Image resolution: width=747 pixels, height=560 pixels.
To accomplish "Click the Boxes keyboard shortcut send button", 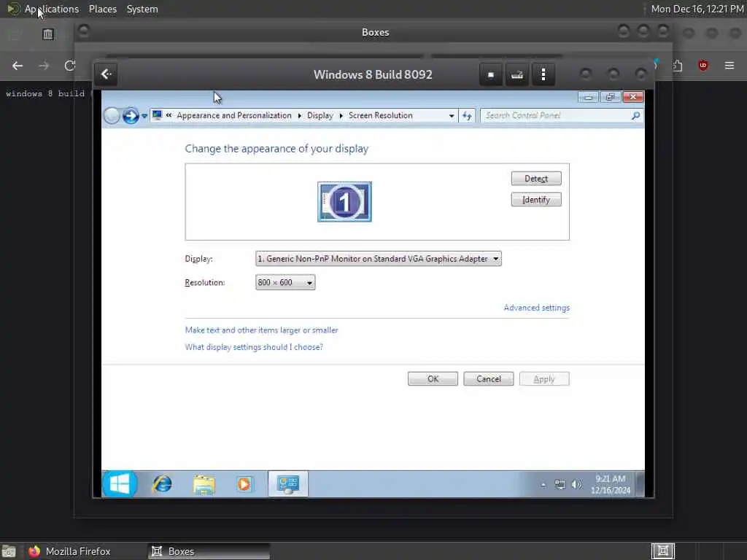I will click(x=517, y=75).
